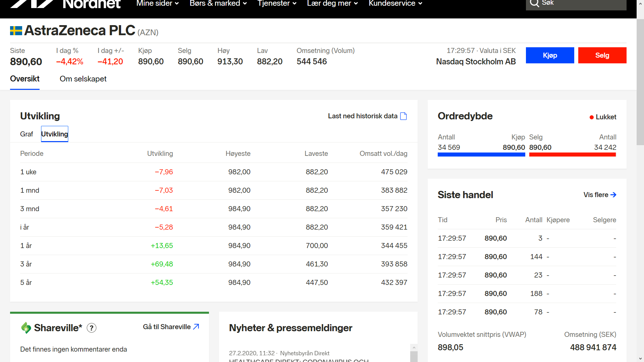The height and width of the screenshot is (362, 644).
Task: Click the page scrollbar down arrow
Action: coord(640,359)
